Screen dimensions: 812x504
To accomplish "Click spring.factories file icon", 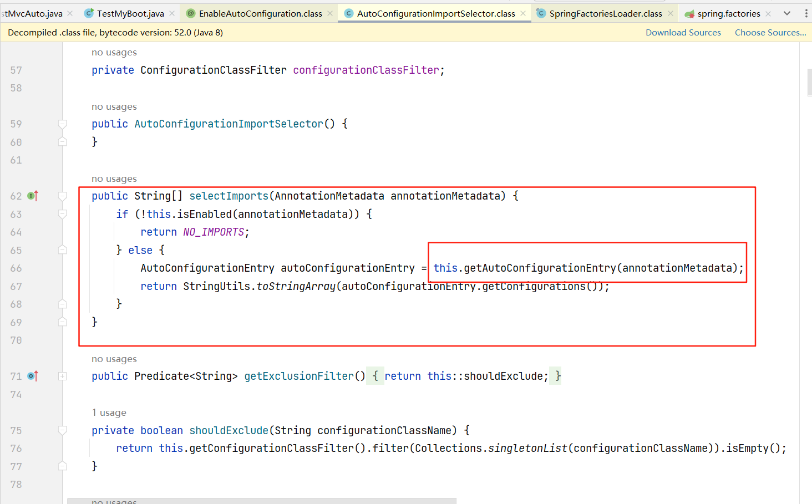I will point(689,13).
